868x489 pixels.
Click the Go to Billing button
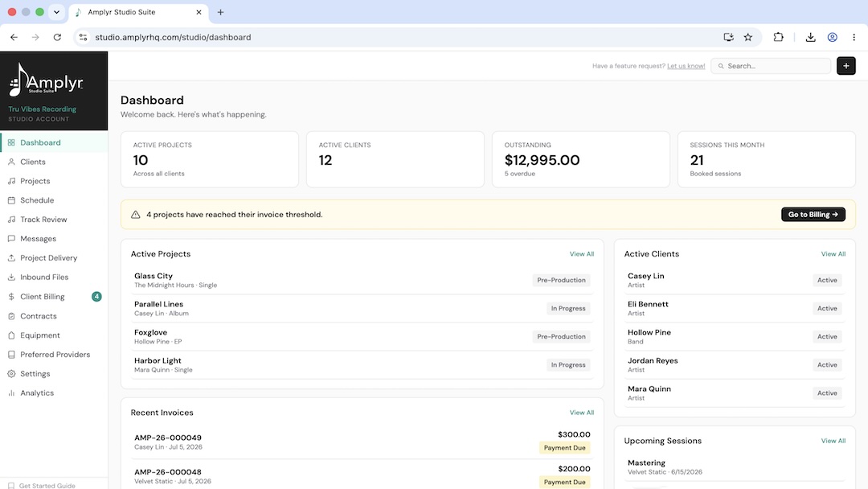click(x=813, y=214)
